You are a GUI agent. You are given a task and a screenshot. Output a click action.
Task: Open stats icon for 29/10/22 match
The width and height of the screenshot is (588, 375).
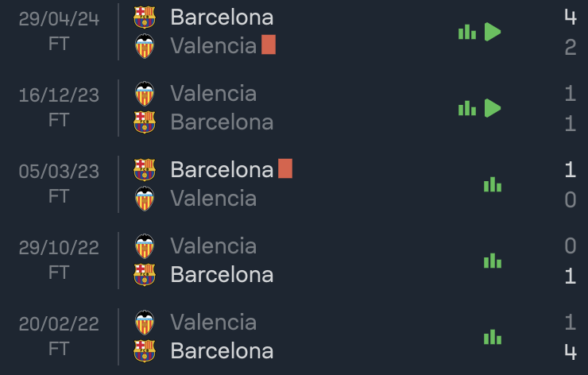(493, 261)
